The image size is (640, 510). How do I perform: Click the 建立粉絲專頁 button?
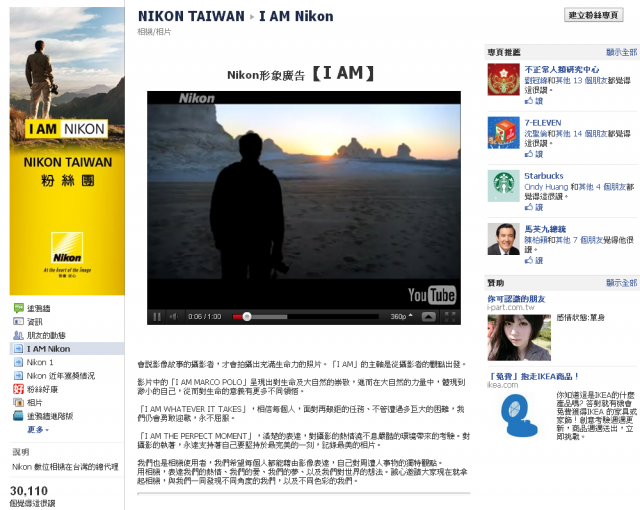pos(593,15)
